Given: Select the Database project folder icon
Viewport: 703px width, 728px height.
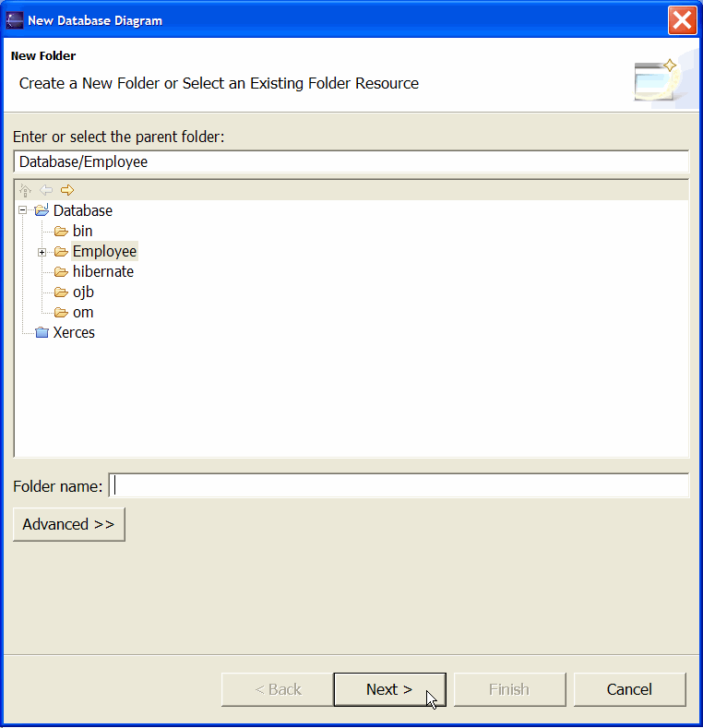Looking at the screenshot, I should [x=42, y=210].
